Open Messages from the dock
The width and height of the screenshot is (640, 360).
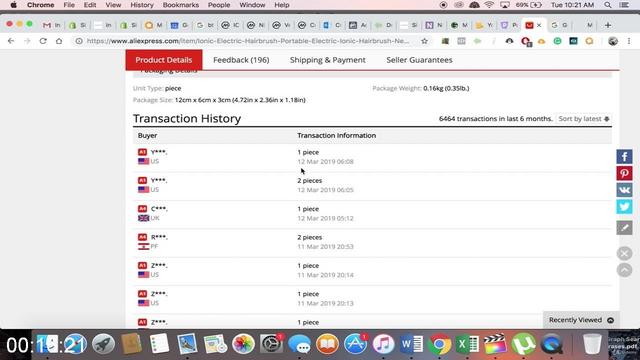[x=300, y=344]
